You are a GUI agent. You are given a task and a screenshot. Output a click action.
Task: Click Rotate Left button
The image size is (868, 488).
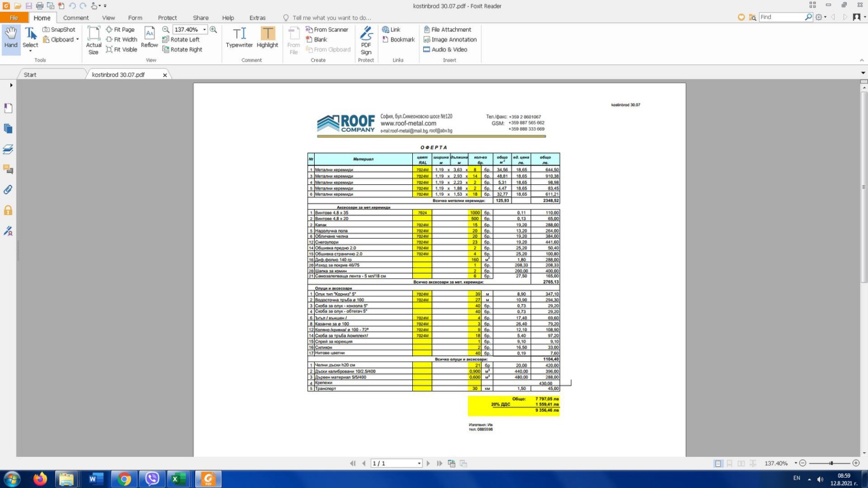click(181, 40)
